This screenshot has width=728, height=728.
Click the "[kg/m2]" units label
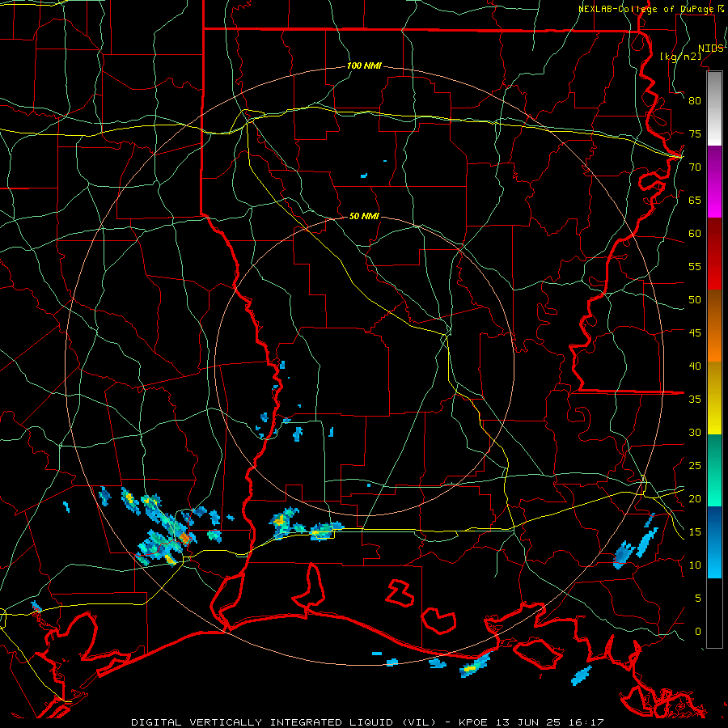point(680,57)
